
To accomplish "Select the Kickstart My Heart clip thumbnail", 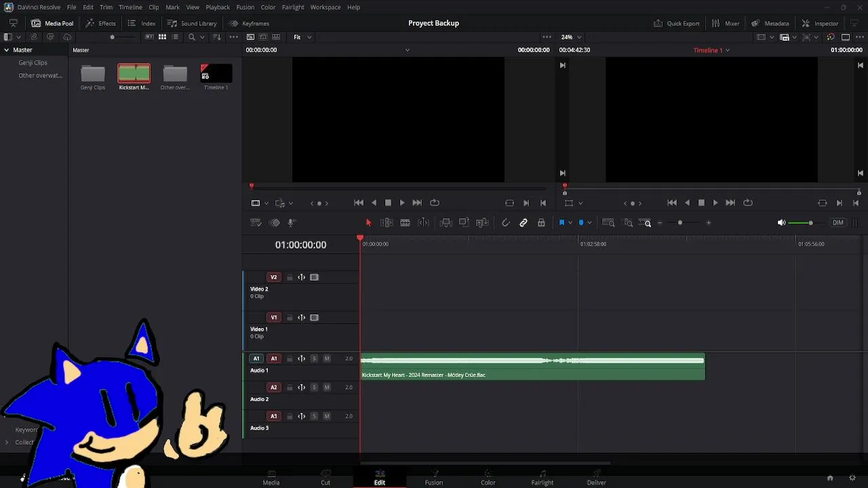I will coord(134,73).
